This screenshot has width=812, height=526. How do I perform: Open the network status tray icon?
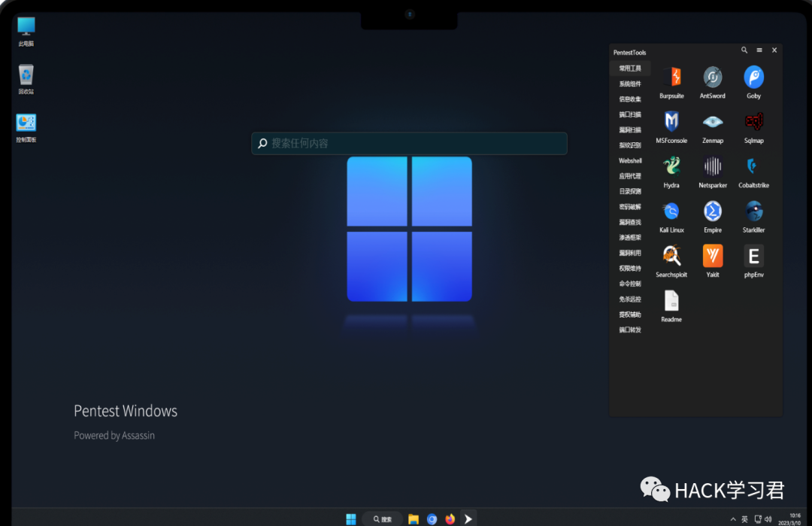point(758,519)
